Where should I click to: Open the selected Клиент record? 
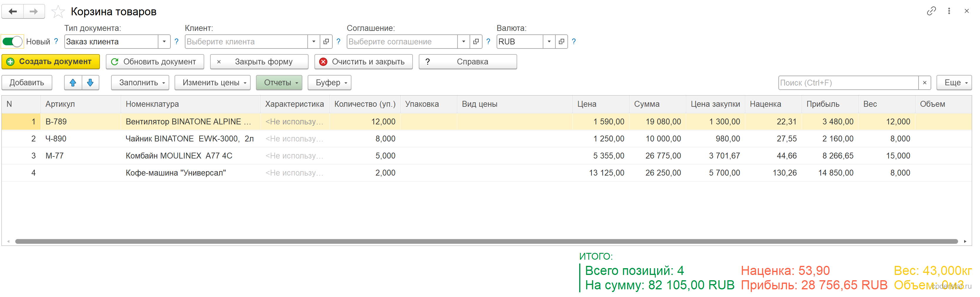click(x=326, y=41)
